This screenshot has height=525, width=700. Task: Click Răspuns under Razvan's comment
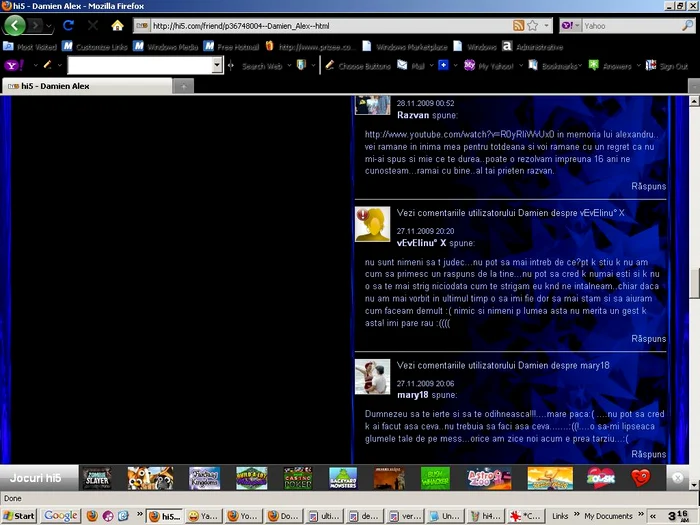(x=649, y=186)
